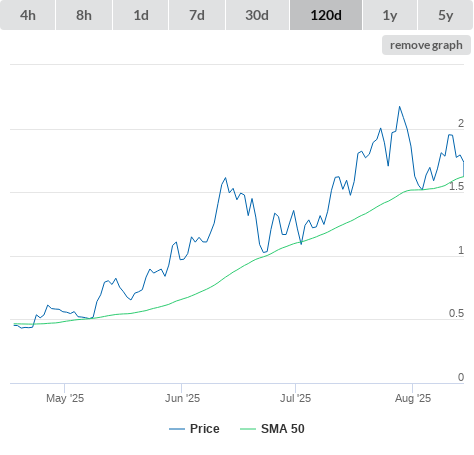Select the active 120d range tab
Screen dimensions: 474x455
pos(326,15)
